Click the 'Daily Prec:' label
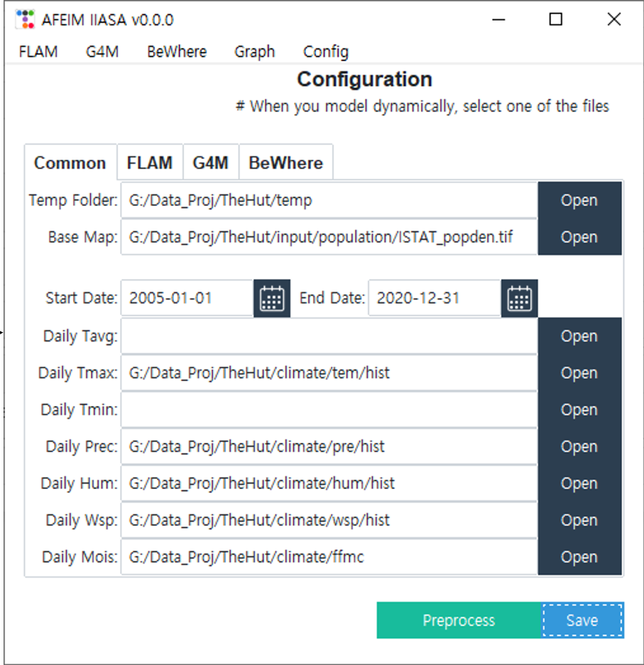Viewport: 644px width, 665px height. (82, 446)
